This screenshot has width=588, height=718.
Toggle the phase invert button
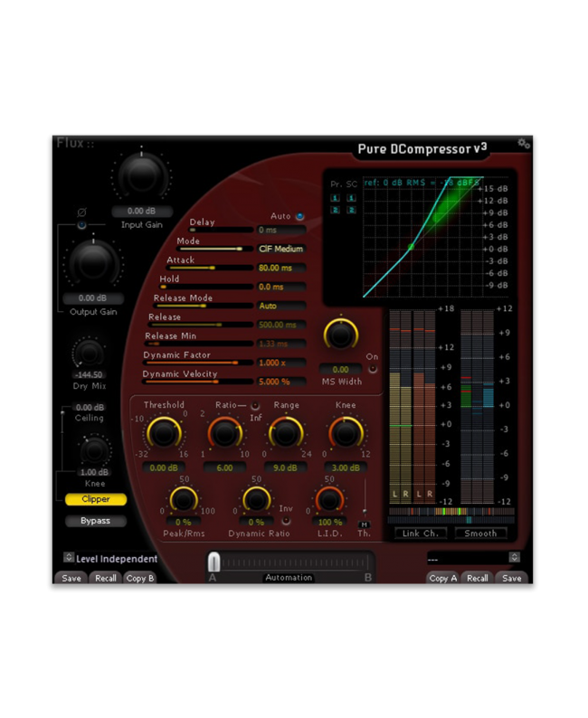tap(82, 225)
